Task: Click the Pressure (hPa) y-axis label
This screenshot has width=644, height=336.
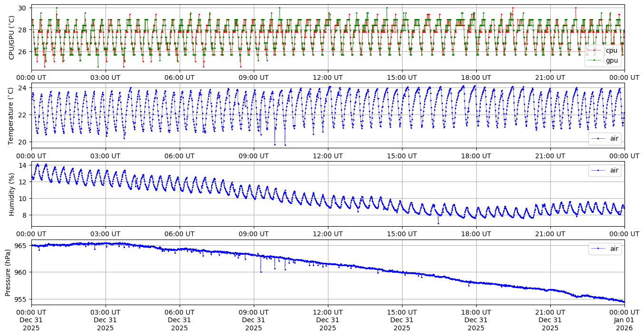Action: [8, 272]
